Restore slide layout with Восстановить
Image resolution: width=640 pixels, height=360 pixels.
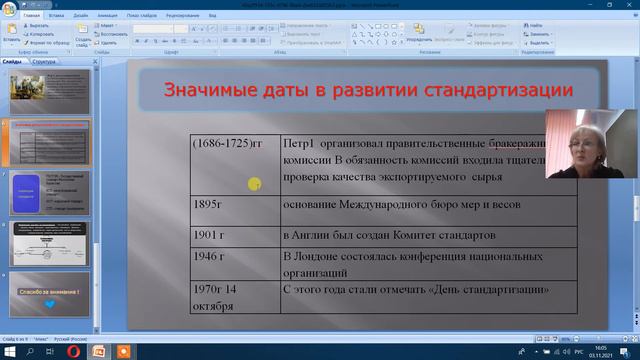click(x=111, y=34)
